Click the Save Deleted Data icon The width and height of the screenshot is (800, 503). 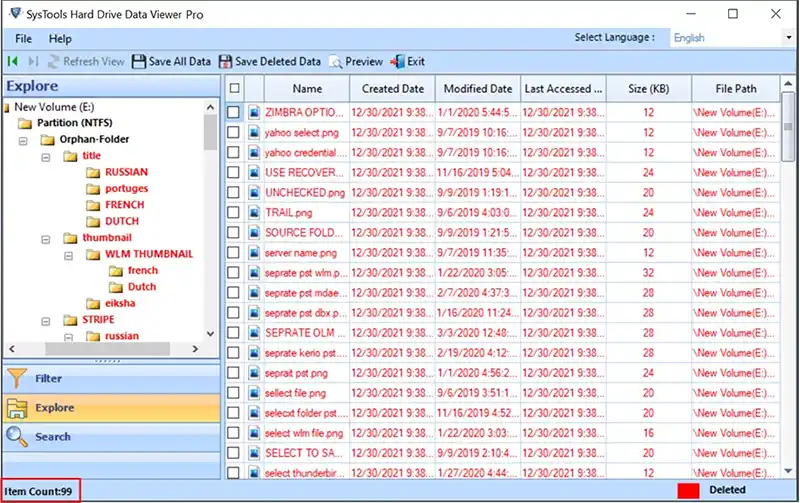point(226,62)
